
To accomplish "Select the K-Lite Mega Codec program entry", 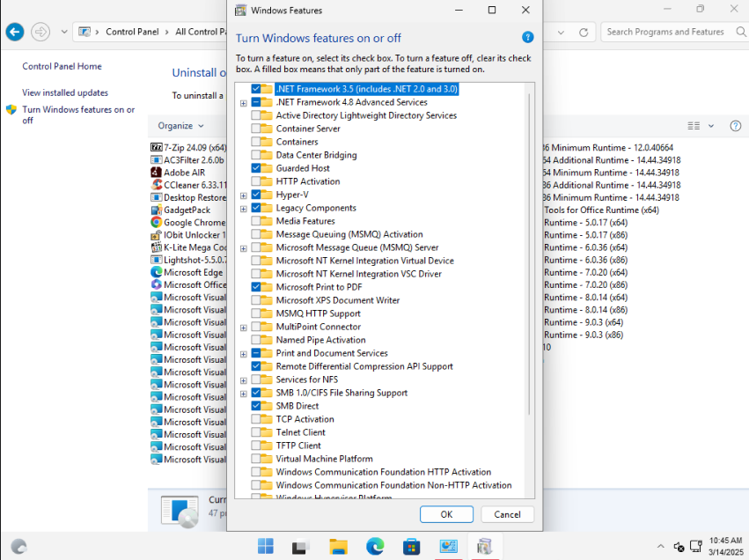I will click(x=188, y=247).
